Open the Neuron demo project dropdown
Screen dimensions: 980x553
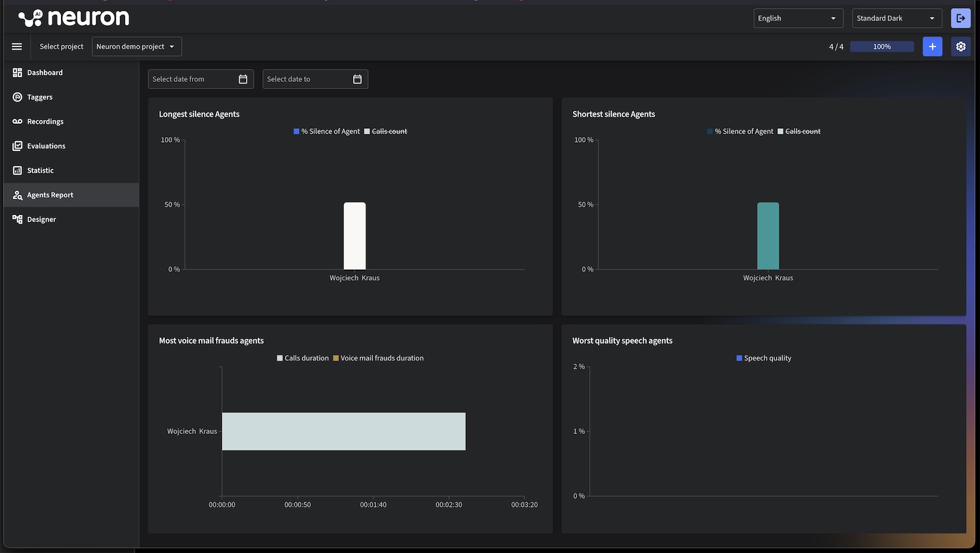pyautogui.click(x=137, y=47)
